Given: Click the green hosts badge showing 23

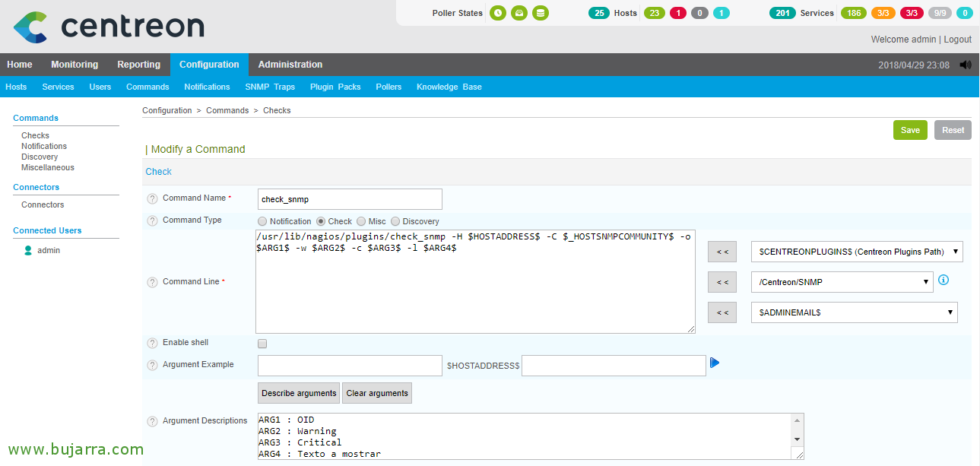Looking at the screenshot, I should coord(654,13).
